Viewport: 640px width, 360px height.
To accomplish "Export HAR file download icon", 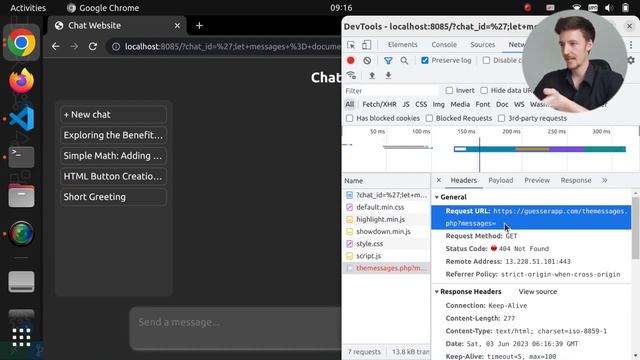I will click(388, 76).
